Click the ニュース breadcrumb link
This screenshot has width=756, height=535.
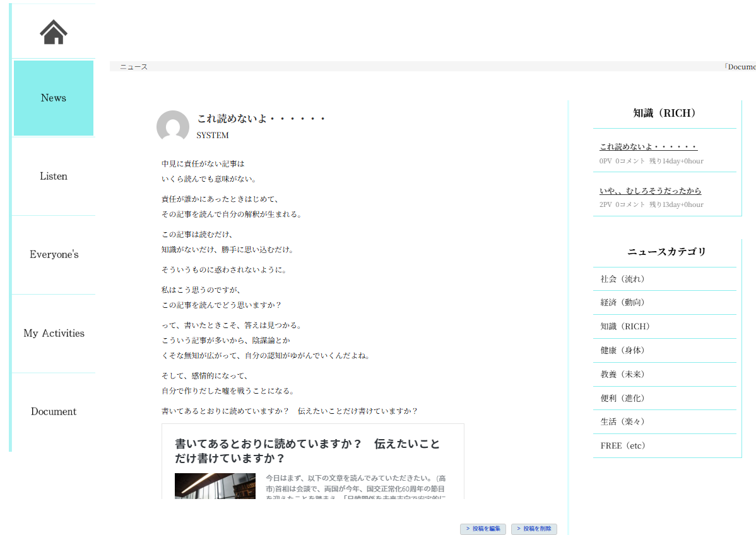click(133, 66)
